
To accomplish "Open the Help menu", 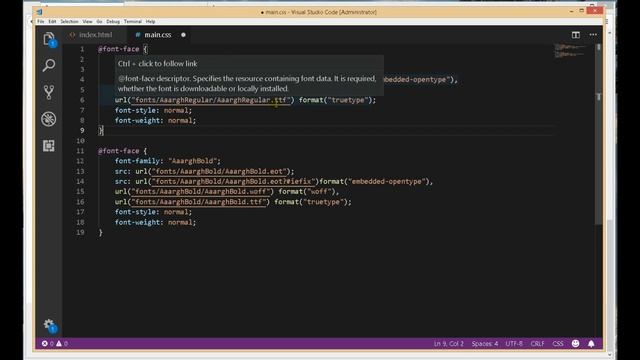I will (151, 22).
